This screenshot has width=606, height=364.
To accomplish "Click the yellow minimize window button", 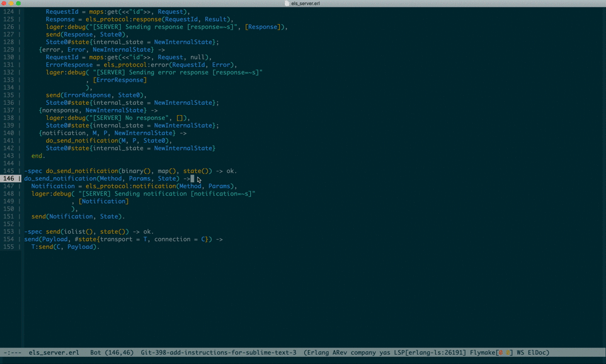I will click(11, 4).
